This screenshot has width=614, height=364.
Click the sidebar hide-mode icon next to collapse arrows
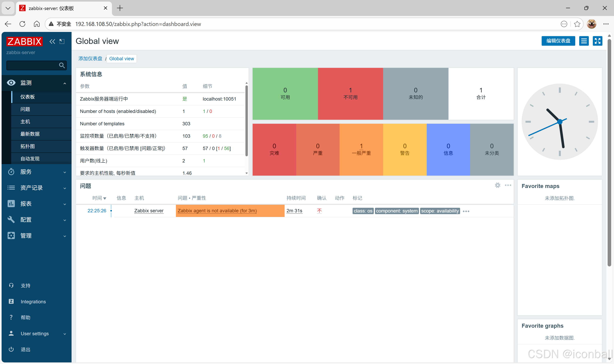(x=62, y=42)
